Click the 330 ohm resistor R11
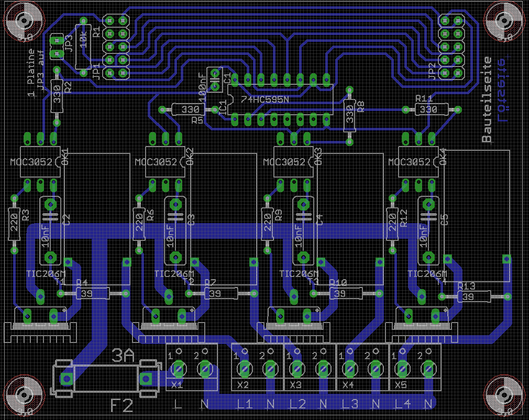Screen dimensions: 529x420 pyautogui.click(x=432, y=109)
